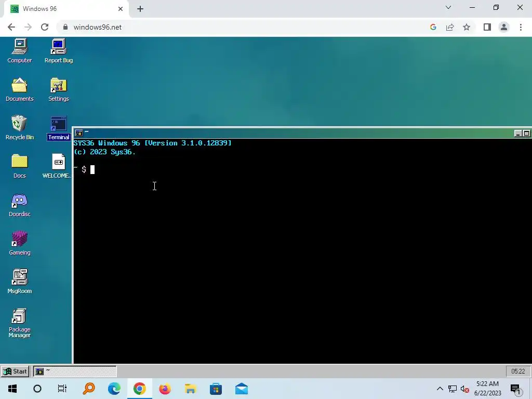Launch Microsoft Edge from taskbar

tap(114, 389)
